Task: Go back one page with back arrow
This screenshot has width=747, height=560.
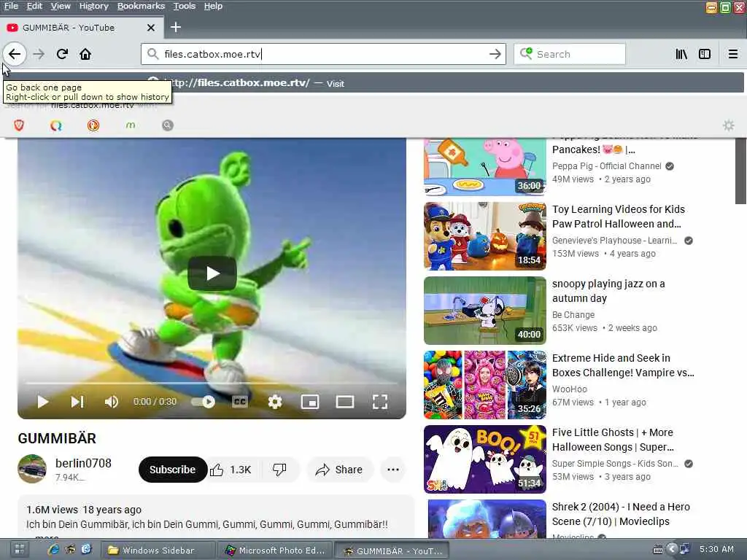Action: point(15,54)
